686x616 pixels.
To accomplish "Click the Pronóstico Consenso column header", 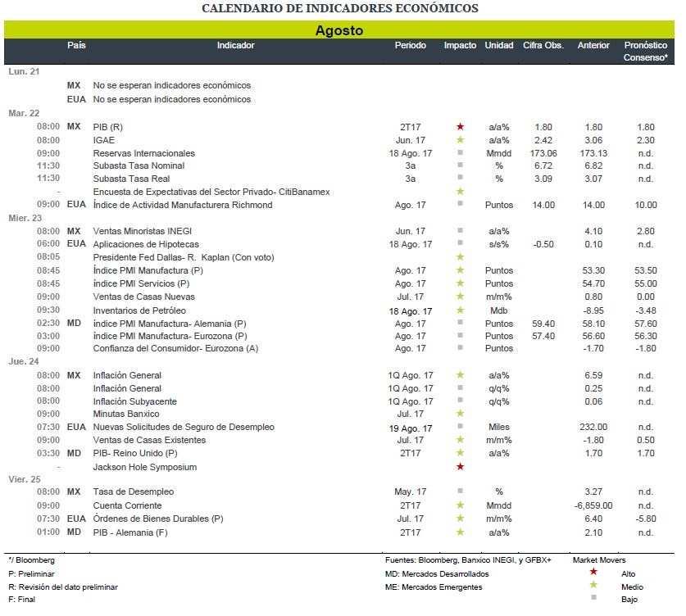I will coord(645,52).
